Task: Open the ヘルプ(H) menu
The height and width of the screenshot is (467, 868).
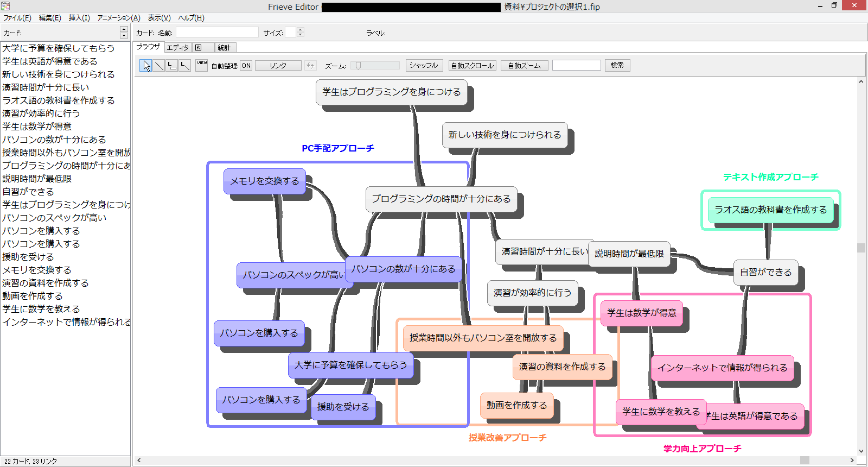Action: [x=192, y=18]
